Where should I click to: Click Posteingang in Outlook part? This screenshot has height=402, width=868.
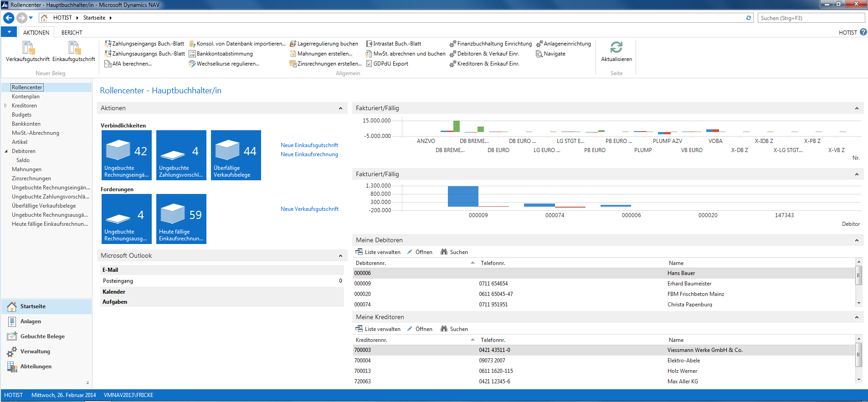click(x=222, y=281)
